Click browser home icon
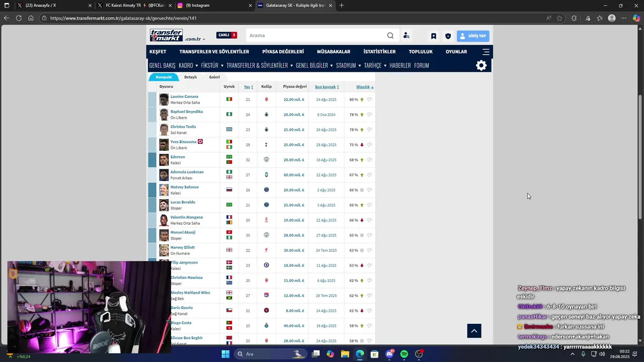Viewport: 644px width, 362px height. (31, 18)
